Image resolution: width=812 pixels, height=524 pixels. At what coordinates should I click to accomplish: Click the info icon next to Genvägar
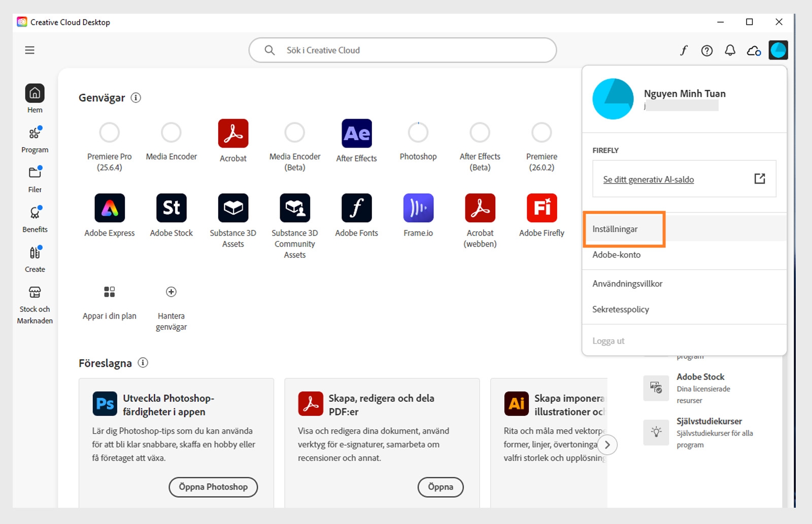click(x=136, y=98)
